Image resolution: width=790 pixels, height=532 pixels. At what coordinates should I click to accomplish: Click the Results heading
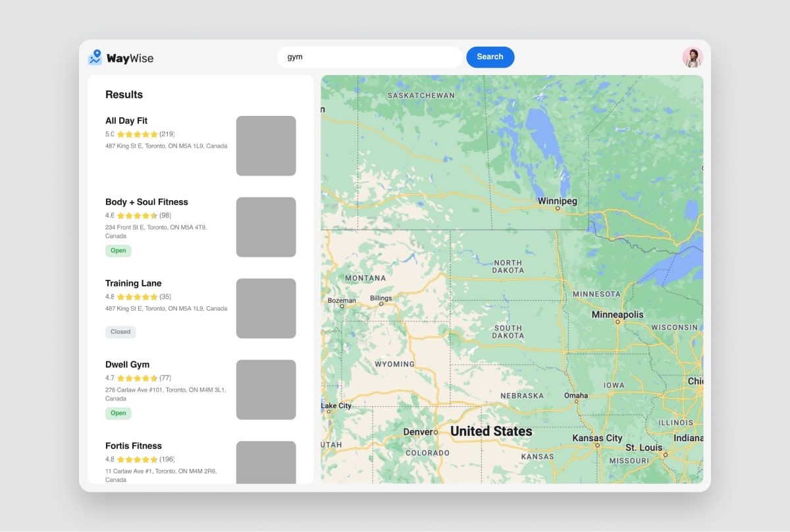tap(124, 95)
